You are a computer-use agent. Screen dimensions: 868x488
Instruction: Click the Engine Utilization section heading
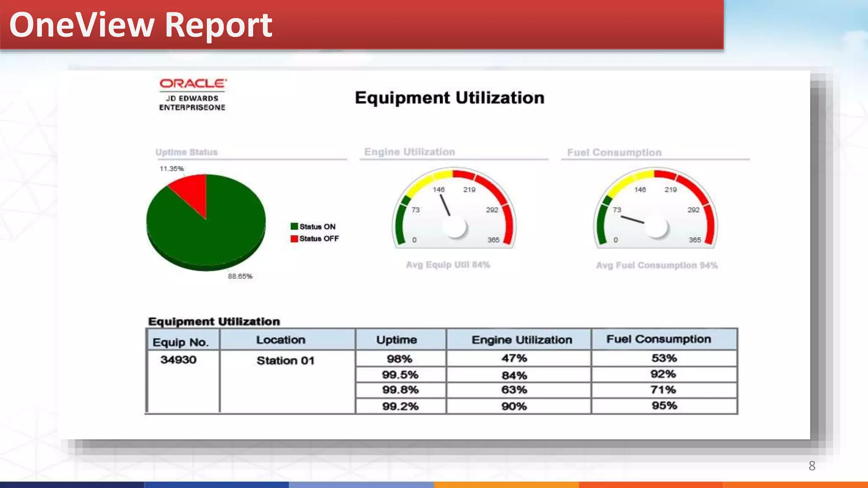click(x=409, y=152)
